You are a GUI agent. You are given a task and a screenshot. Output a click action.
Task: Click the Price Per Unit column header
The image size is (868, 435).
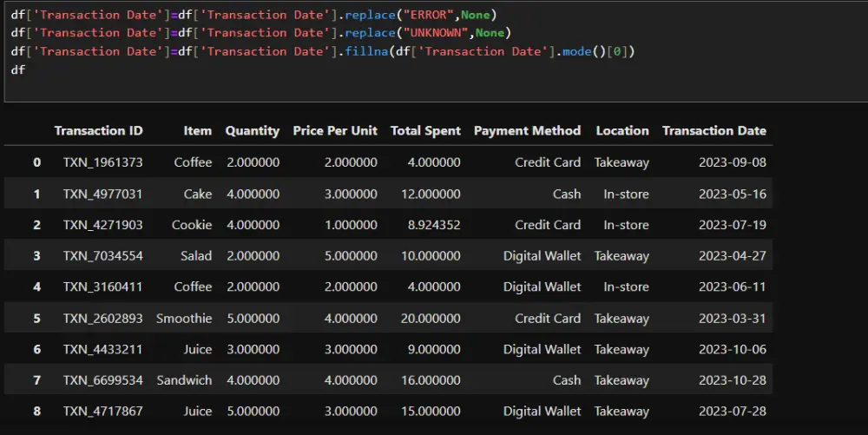(x=335, y=130)
